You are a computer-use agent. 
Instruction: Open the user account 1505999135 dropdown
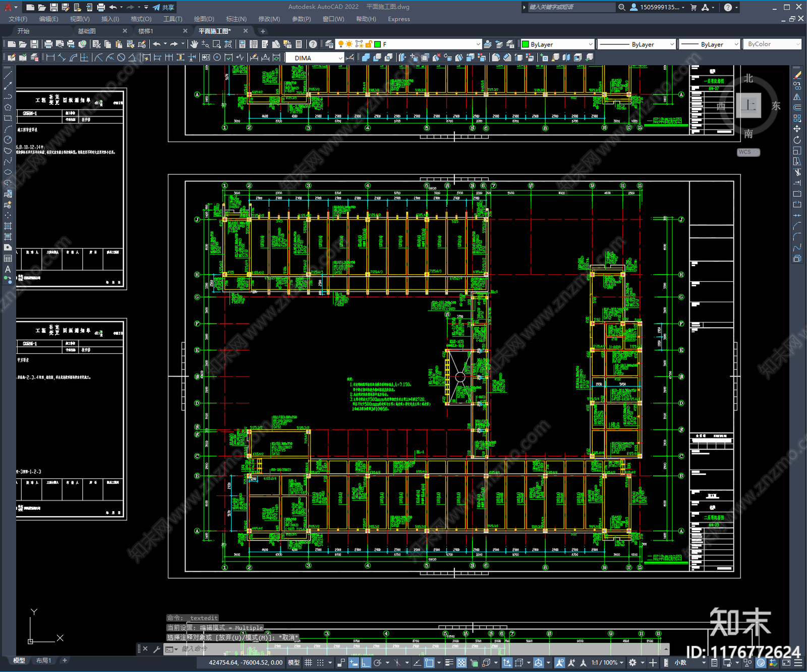(x=658, y=7)
